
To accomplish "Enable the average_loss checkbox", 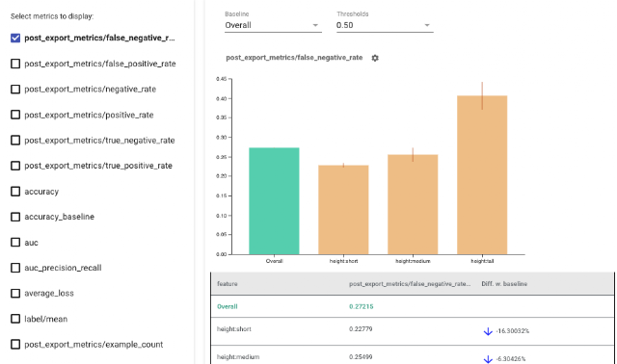I will pyautogui.click(x=15, y=294).
